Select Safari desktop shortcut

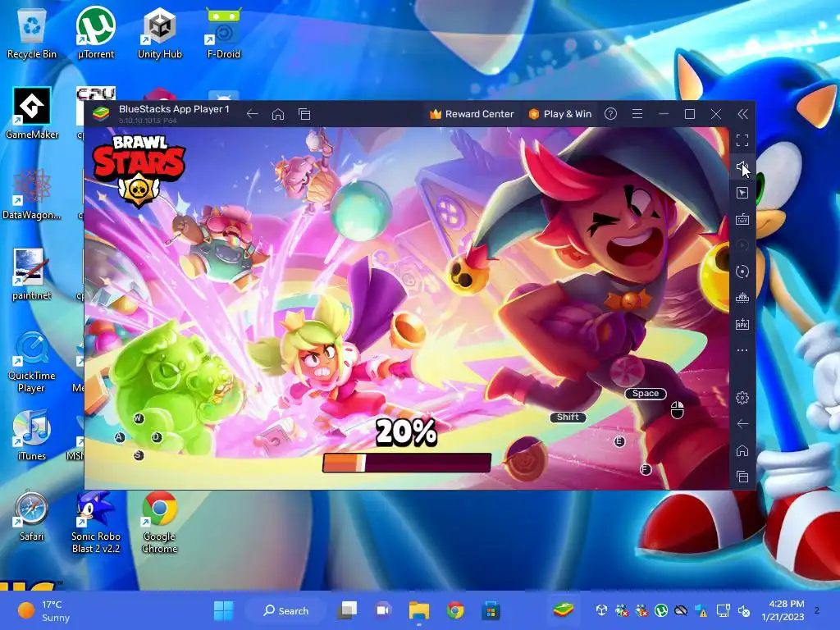[32, 515]
